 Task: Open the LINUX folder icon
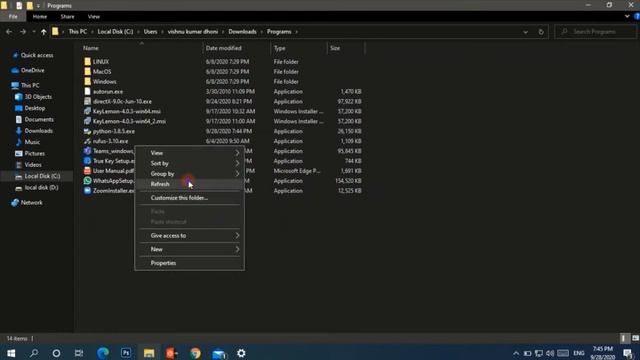(x=87, y=62)
